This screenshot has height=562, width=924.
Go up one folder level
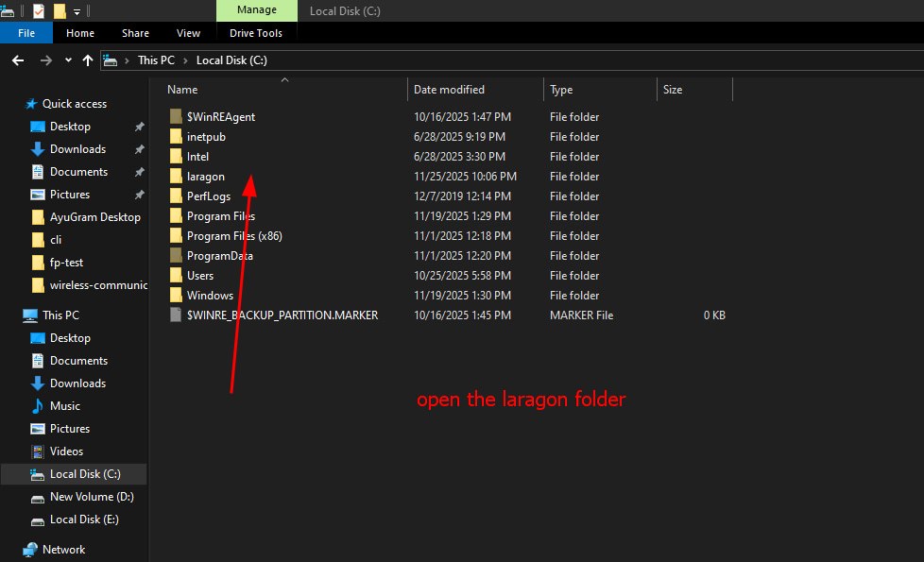[x=88, y=60]
